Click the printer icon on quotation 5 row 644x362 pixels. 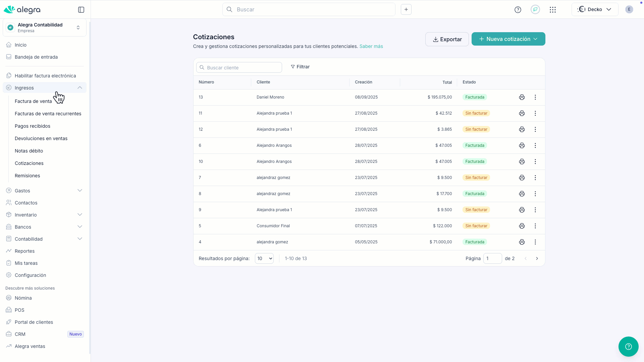(x=522, y=226)
